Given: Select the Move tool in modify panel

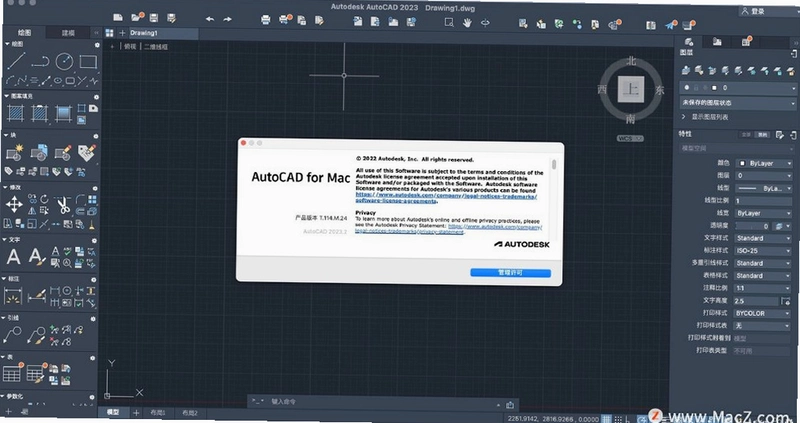Looking at the screenshot, I should pyautogui.click(x=14, y=205).
